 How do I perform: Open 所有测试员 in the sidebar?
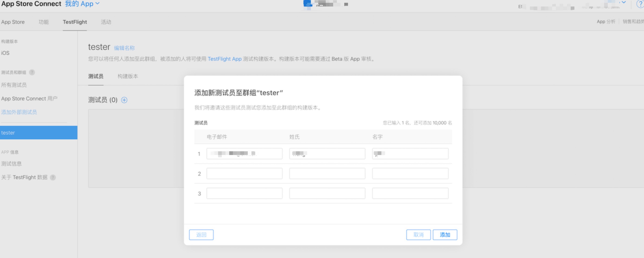pos(14,85)
